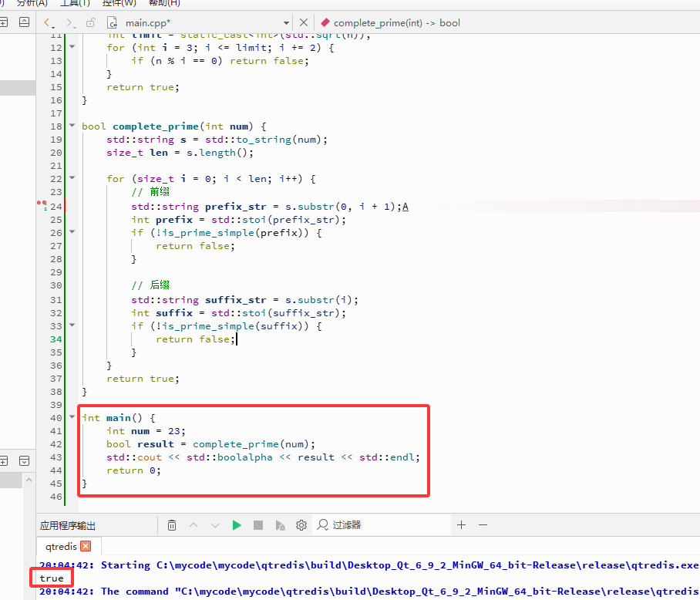This screenshot has width=700, height=600.
Task: Select the qtredis output tab
Action: coord(61,547)
